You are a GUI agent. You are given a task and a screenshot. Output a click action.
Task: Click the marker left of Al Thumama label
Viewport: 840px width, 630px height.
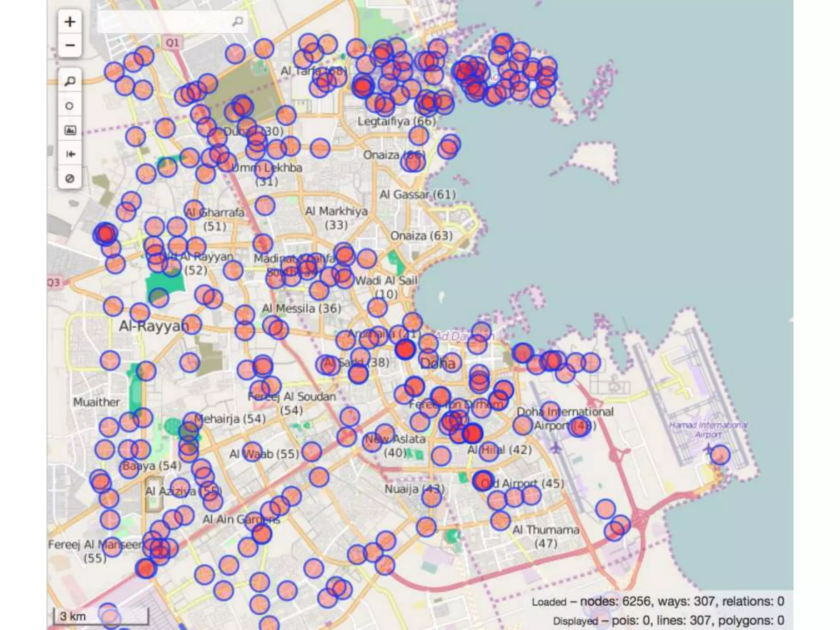(500, 521)
